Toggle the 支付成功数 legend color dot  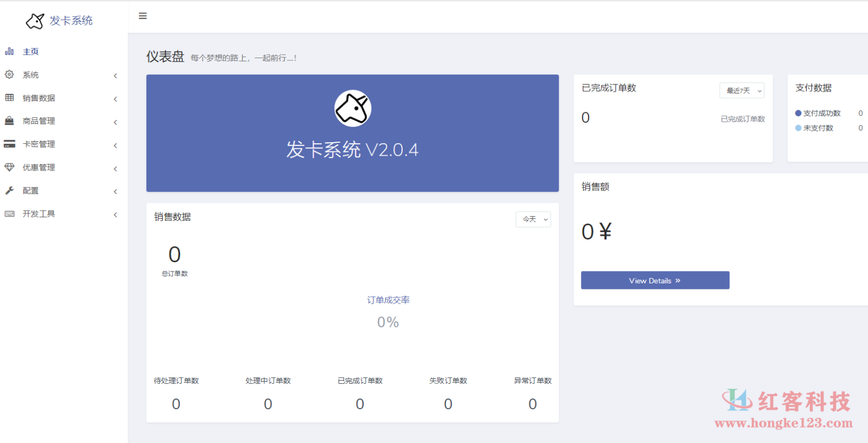coord(798,113)
